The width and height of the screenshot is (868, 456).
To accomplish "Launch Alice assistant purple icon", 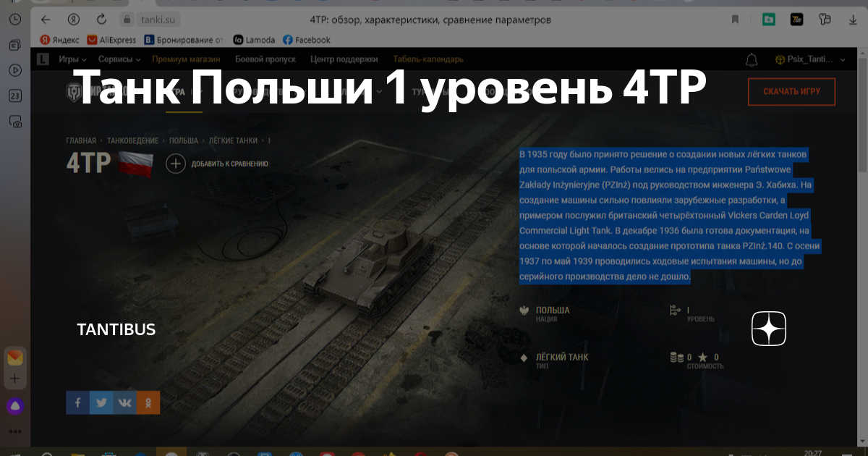I will click(14, 405).
